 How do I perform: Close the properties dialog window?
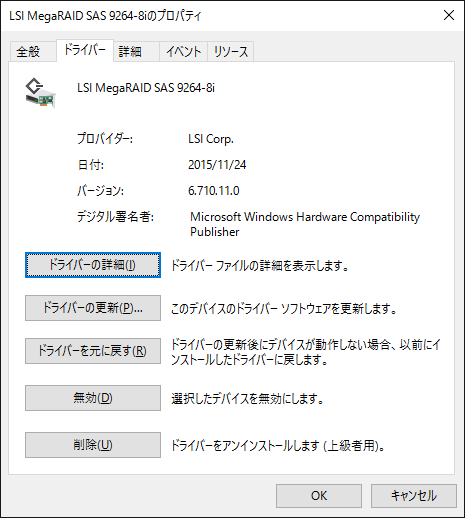(449, 15)
